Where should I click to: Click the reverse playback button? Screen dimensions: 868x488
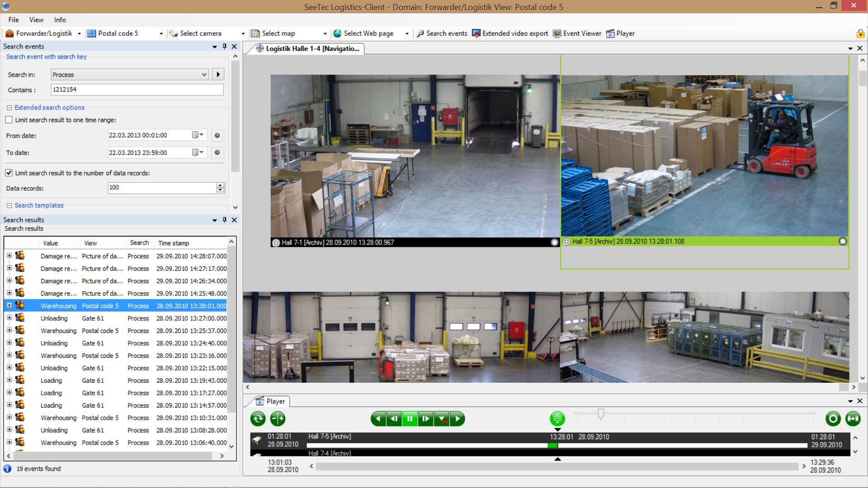point(378,419)
